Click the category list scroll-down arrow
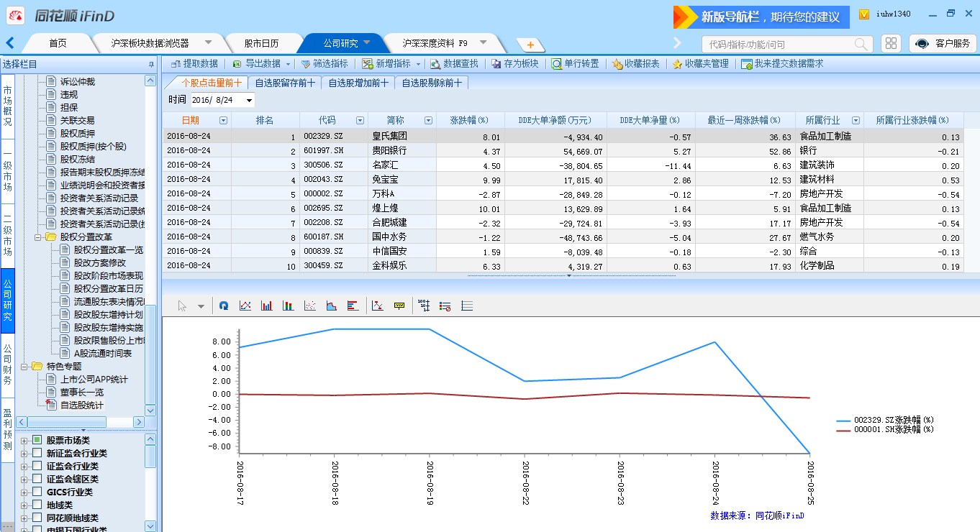The height and width of the screenshot is (532, 980). click(150, 527)
